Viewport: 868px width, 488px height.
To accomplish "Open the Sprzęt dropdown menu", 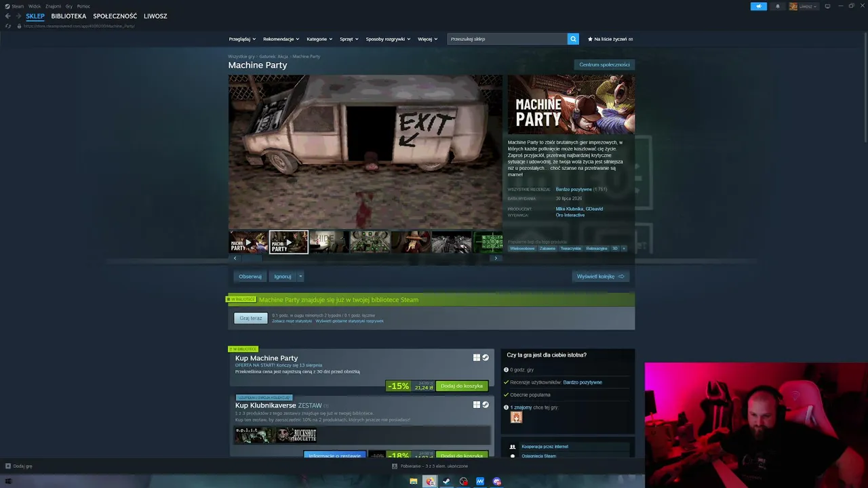I will tap(349, 39).
